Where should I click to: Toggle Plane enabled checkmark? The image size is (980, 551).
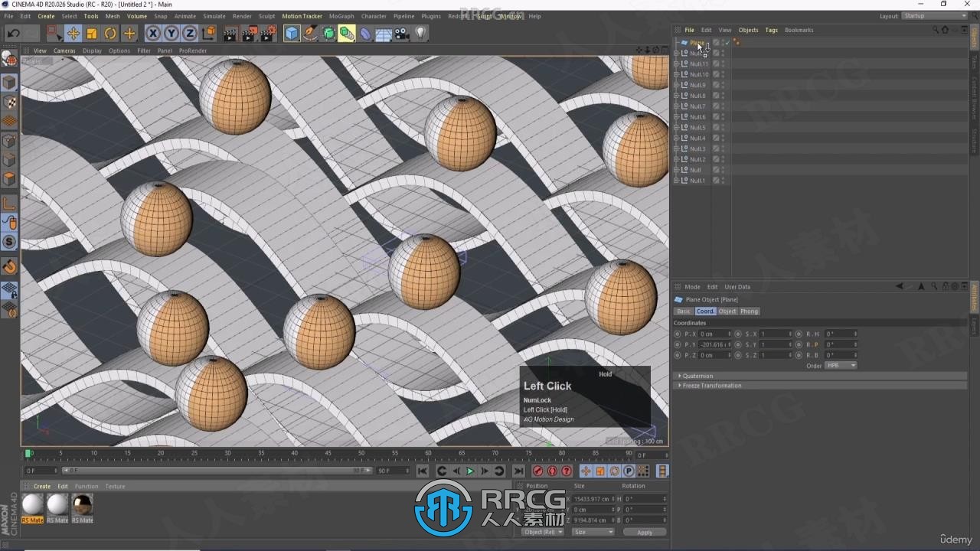tap(728, 43)
